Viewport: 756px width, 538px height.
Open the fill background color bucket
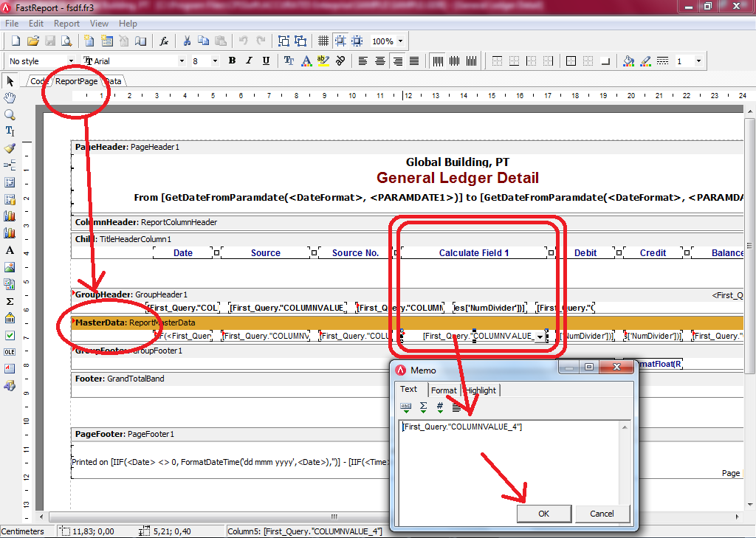[x=628, y=61]
